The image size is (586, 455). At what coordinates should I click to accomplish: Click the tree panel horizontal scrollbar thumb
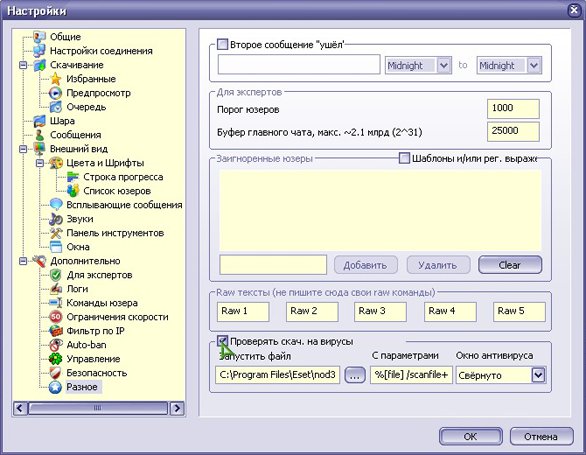tap(98, 408)
